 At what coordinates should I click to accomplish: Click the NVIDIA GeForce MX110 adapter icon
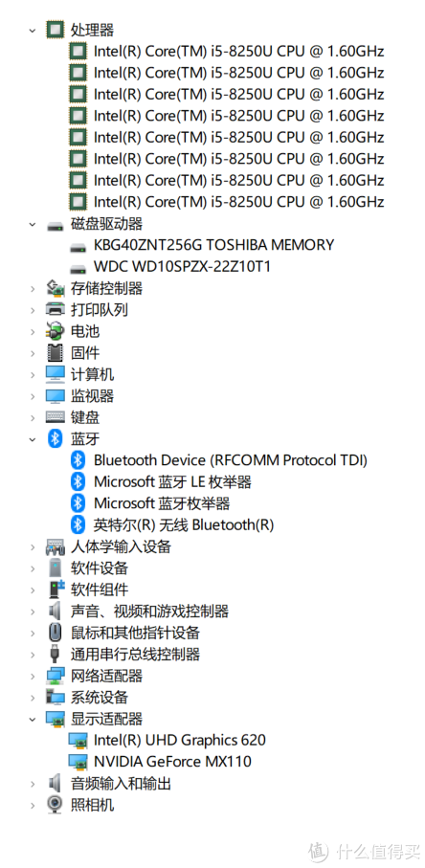[x=78, y=762]
